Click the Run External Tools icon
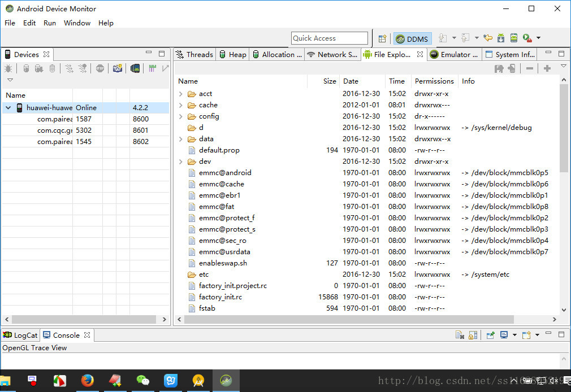The width and height of the screenshot is (571, 392). [x=527, y=38]
